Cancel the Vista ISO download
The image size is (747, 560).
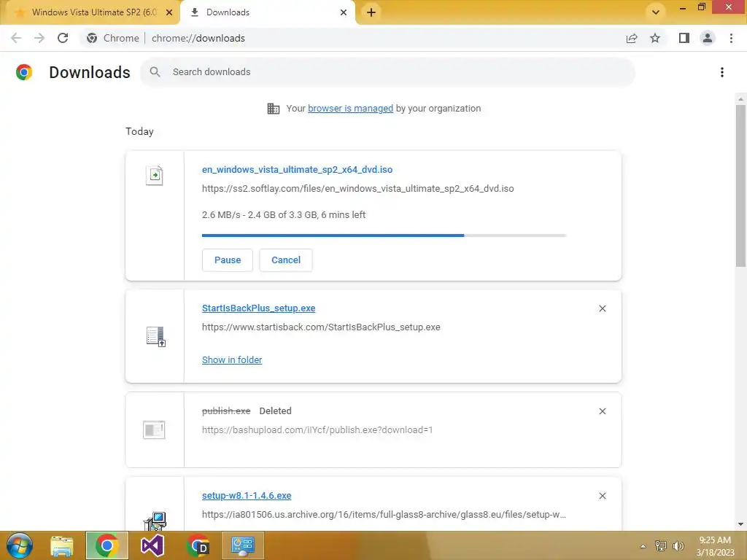pos(286,260)
